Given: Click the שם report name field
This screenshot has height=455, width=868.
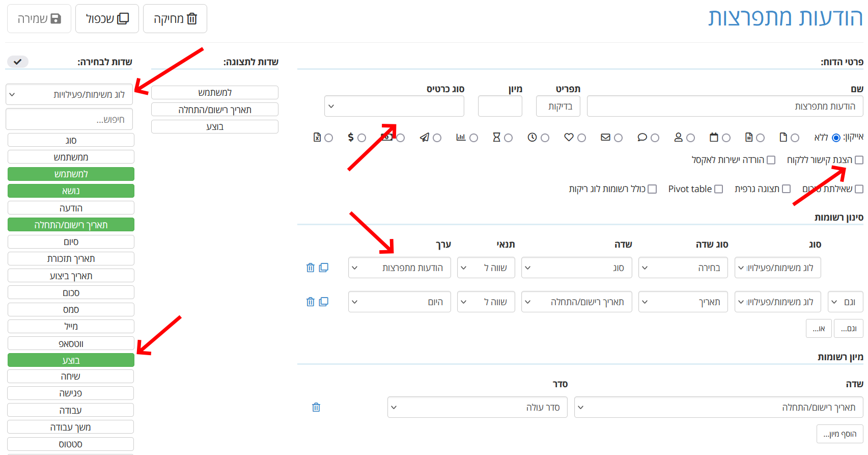Looking at the screenshot, I should [725, 106].
